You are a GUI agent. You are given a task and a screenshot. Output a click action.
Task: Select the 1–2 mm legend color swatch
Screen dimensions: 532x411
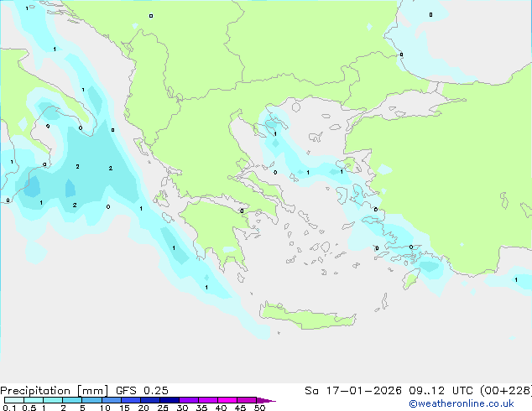pyautogui.click(x=53, y=400)
